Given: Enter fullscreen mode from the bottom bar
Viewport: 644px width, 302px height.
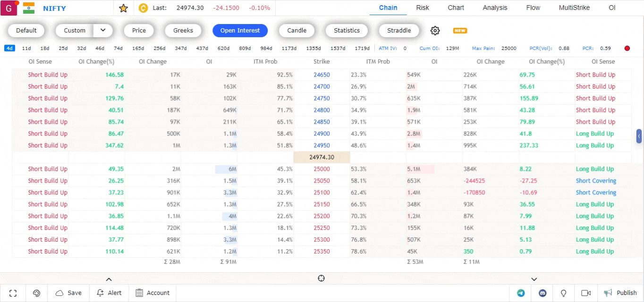Looking at the screenshot, I should click(x=13, y=293).
